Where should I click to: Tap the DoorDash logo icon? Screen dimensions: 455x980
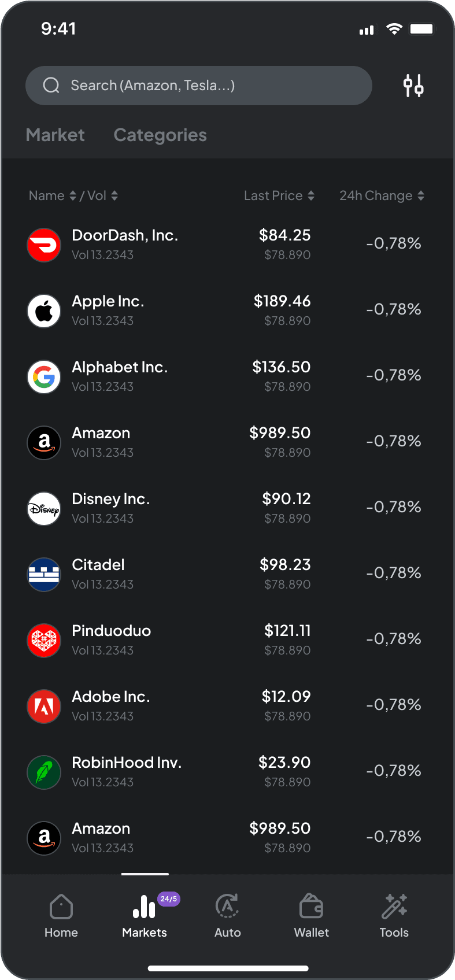[x=44, y=245]
